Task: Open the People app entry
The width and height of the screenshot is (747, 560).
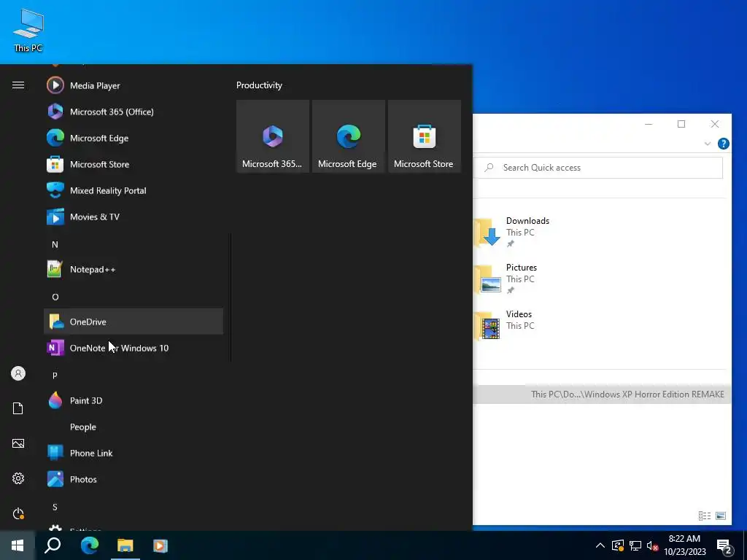Action: pyautogui.click(x=133, y=427)
